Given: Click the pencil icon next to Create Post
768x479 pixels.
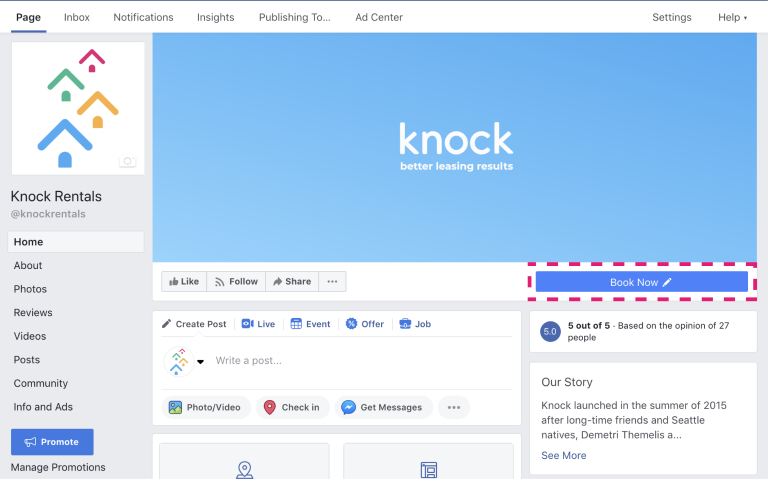Looking at the screenshot, I should coord(167,324).
